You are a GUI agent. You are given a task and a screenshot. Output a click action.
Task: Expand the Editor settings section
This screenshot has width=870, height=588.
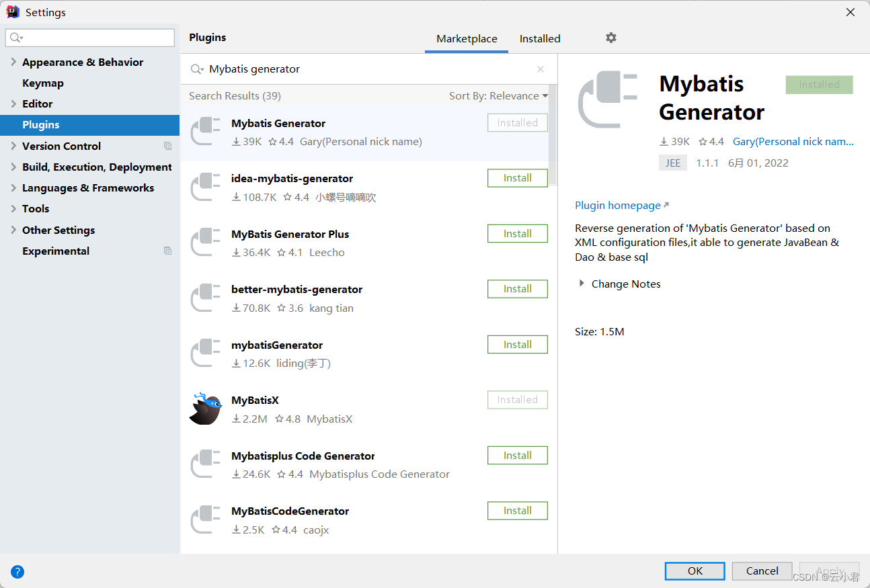(14, 103)
